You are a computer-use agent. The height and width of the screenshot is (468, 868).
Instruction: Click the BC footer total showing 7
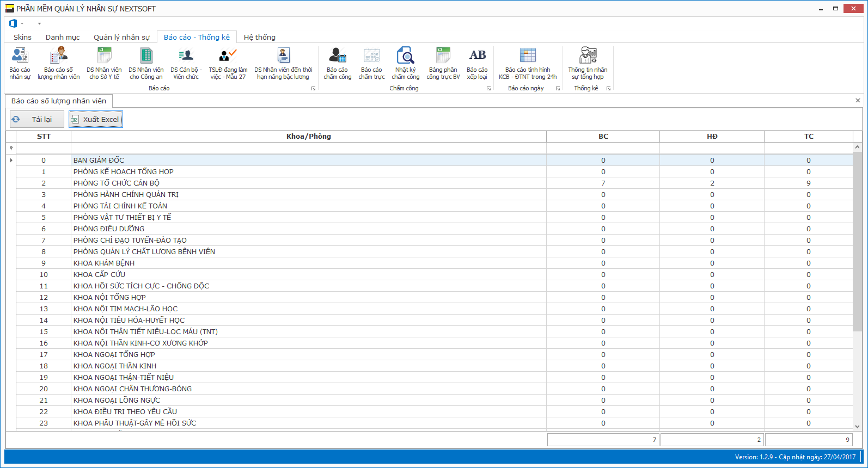pos(603,440)
